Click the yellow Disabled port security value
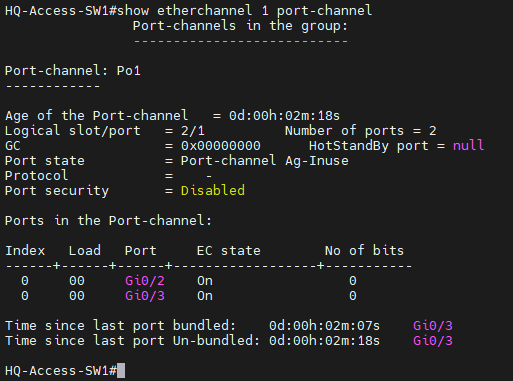The height and width of the screenshot is (381, 513). tap(213, 190)
